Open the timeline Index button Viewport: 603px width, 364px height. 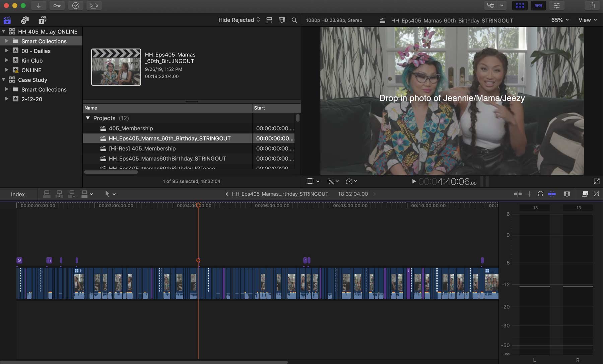(18, 194)
